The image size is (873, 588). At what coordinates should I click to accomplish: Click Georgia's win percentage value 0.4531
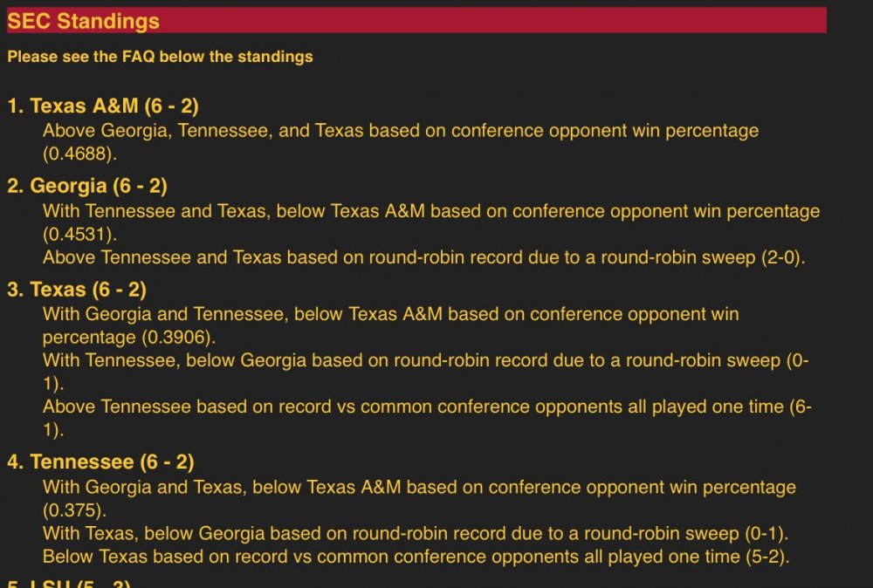[79, 234]
